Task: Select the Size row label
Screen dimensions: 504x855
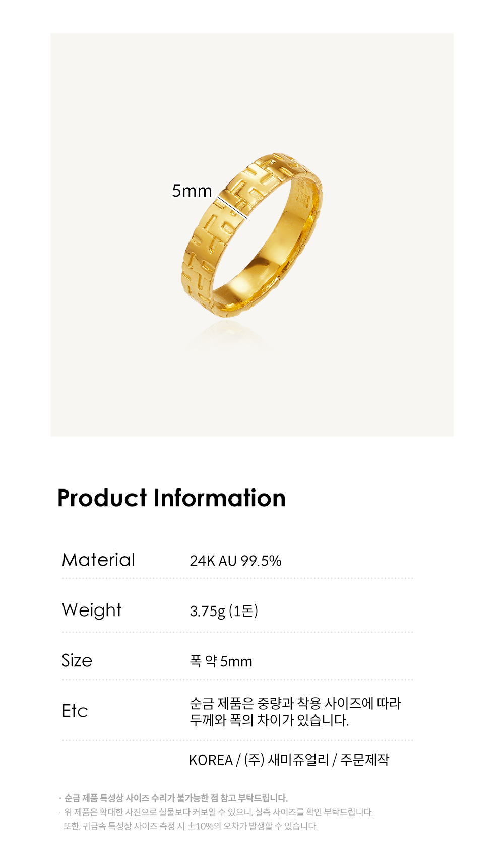Action: [77, 660]
